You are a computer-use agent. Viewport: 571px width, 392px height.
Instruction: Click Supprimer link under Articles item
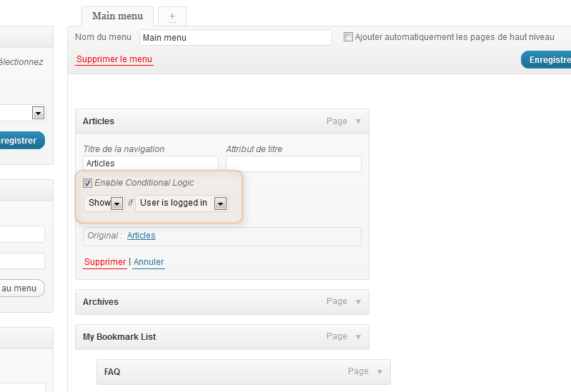point(105,262)
